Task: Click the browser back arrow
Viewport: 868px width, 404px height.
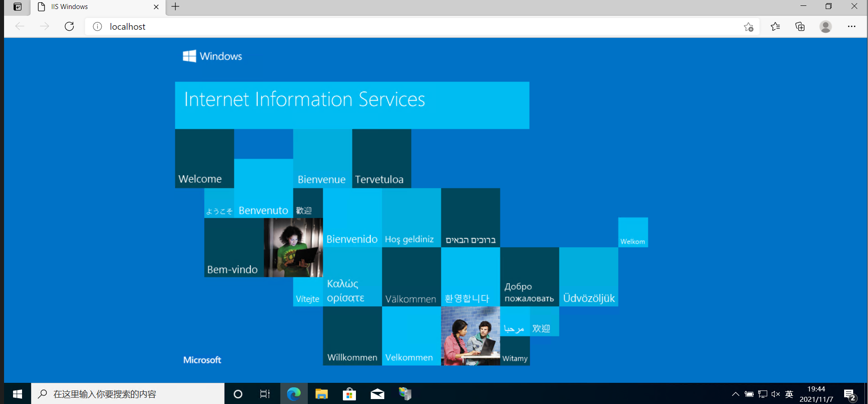Action: (20, 27)
